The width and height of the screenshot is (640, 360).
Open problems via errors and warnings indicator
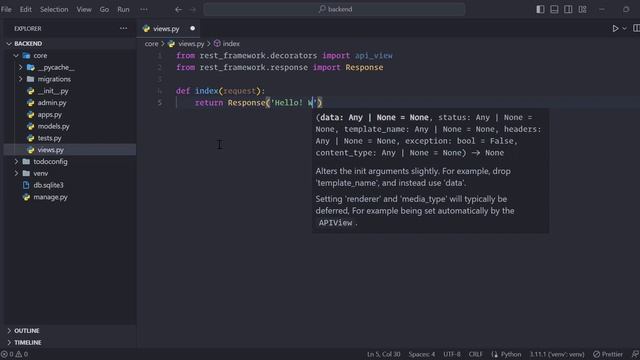pos(14,354)
